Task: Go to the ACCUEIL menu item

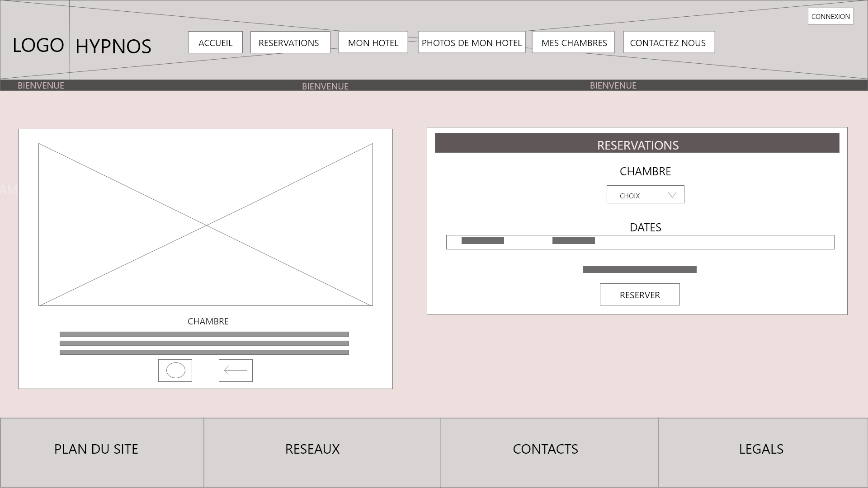Action: click(215, 42)
